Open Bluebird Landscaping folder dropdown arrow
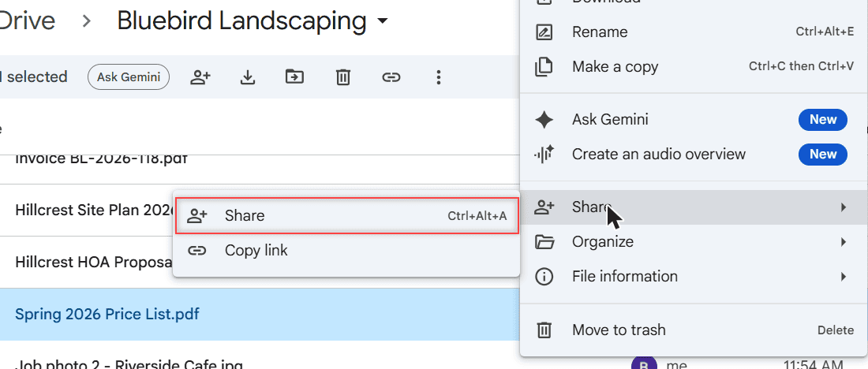Viewport: 868px width, 369px height. pyautogui.click(x=382, y=22)
